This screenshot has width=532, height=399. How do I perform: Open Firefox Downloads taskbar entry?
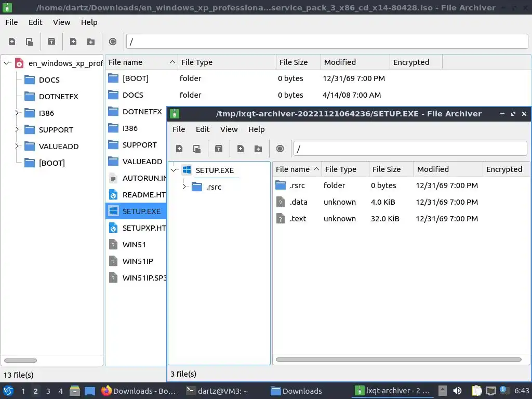139,391
